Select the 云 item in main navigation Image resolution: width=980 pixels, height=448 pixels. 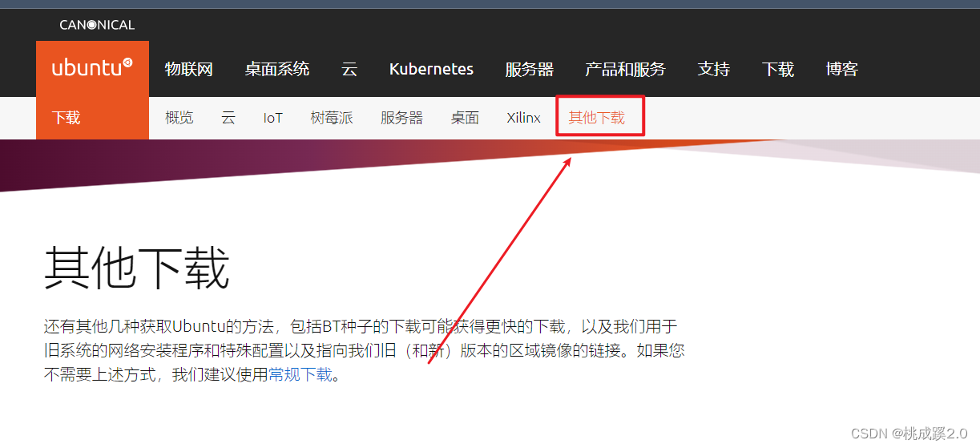pyautogui.click(x=349, y=69)
